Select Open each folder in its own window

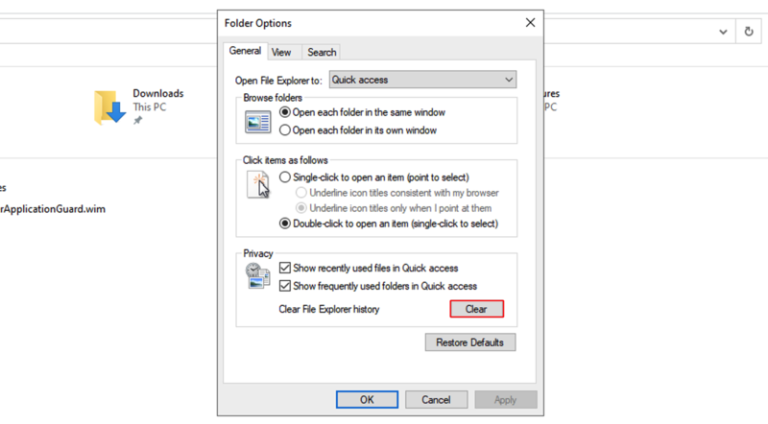point(286,130)
